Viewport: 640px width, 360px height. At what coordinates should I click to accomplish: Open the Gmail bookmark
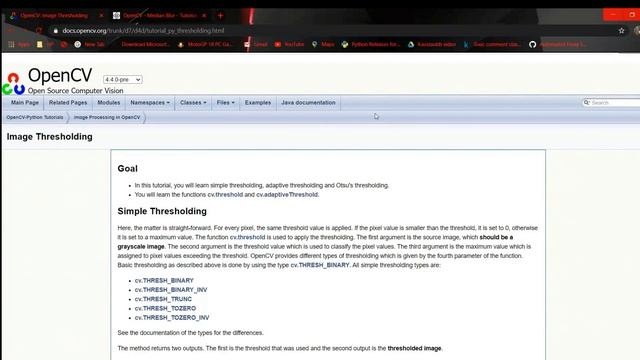(x=256, y=44)
